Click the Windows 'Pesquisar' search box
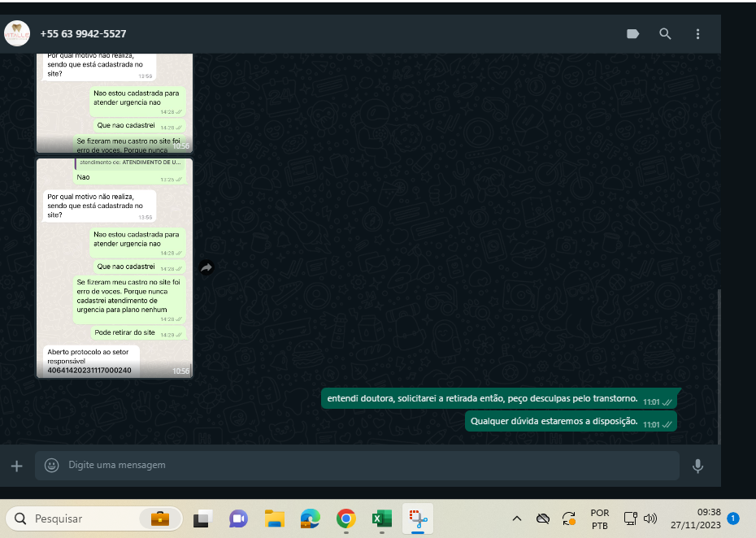 [81, 518]
